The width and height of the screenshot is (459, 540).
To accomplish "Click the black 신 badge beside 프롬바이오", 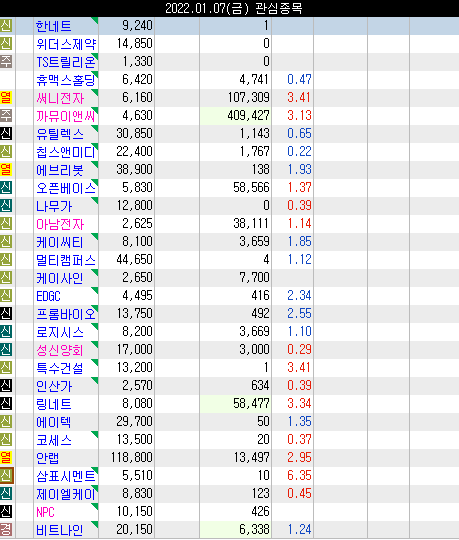I will [x=6, y=314].
